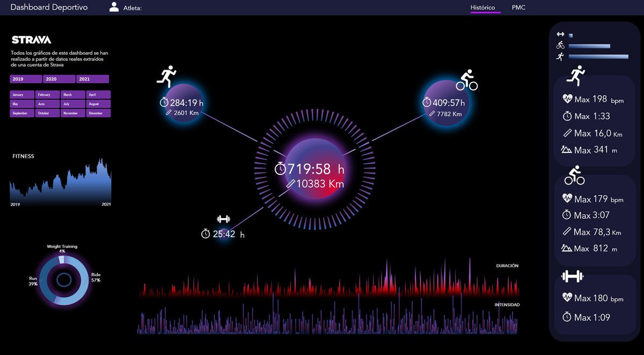Click the heart icon beside Max 180 bpm
Image resolution: width=644 pixels, height=355 pixels.
(x=567, y=297)
